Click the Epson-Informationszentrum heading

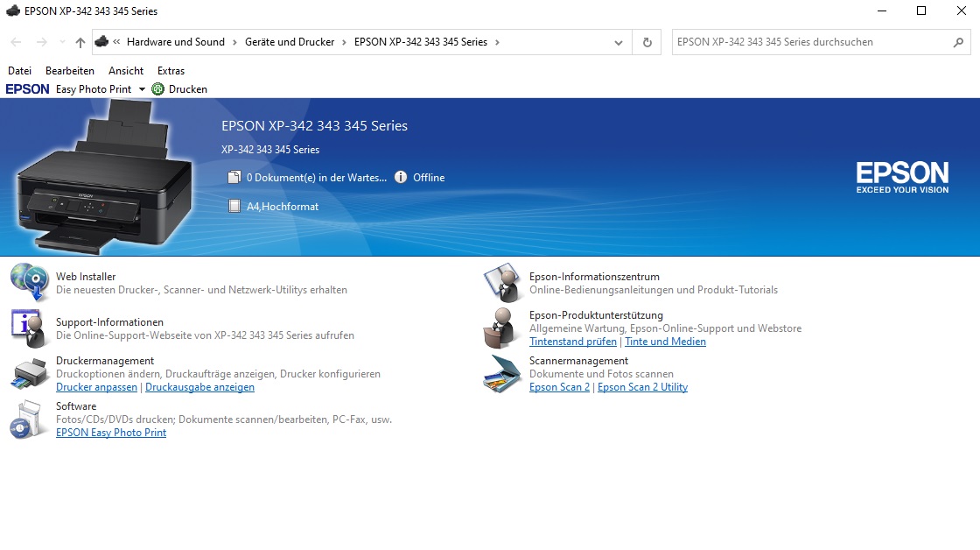click(x=594, y=277)
